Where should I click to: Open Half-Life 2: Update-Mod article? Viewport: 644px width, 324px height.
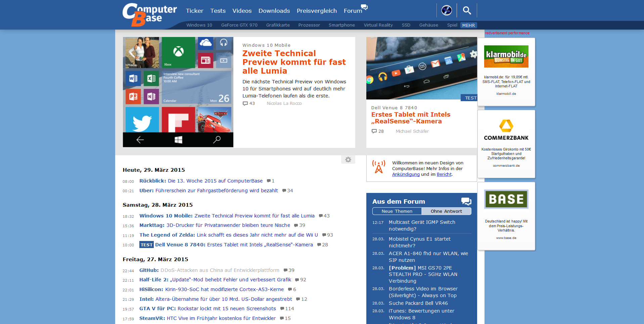pos(215,280)
